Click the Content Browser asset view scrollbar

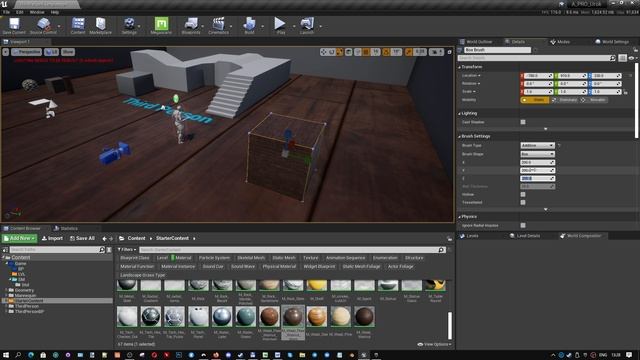coord(450,325)
